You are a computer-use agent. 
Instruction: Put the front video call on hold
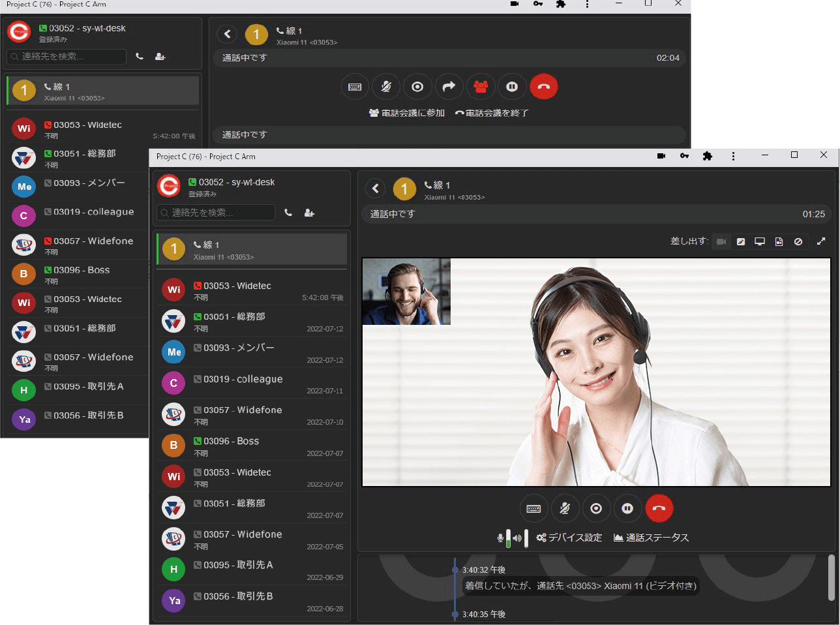(x=627, y=508)
